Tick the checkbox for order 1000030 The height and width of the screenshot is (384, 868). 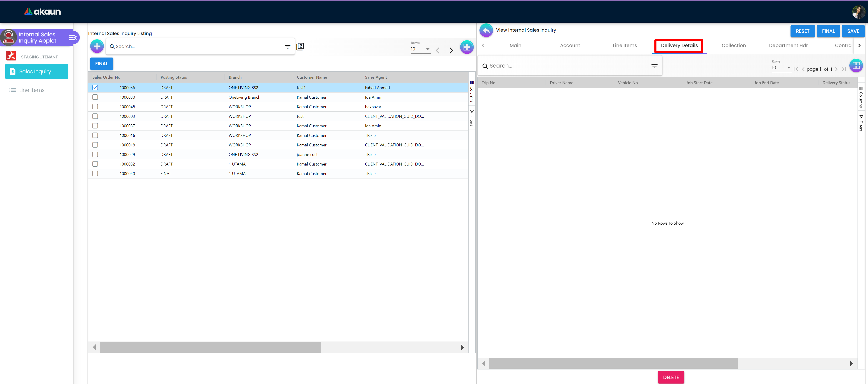(x=95, y=97)
